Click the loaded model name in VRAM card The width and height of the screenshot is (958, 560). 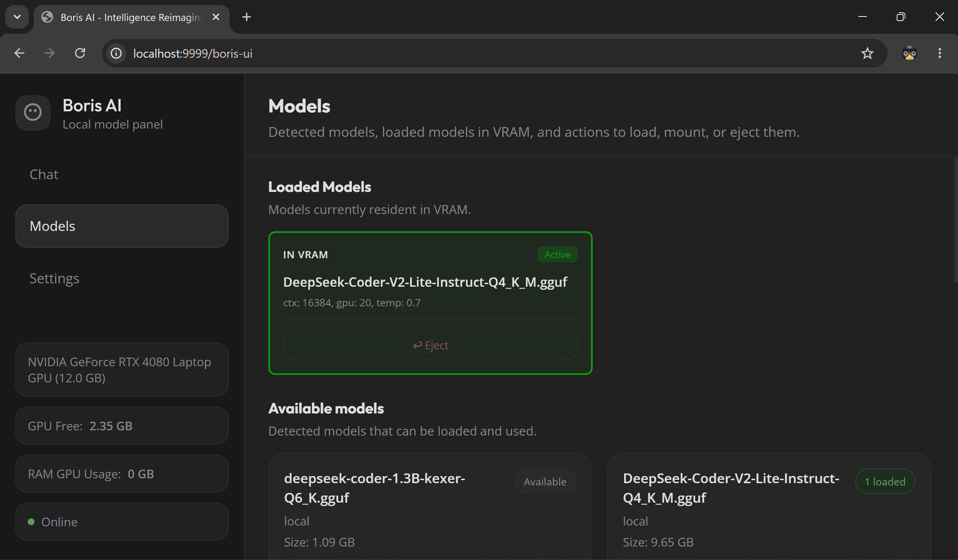pyautogui.click(x=425, y=282)
